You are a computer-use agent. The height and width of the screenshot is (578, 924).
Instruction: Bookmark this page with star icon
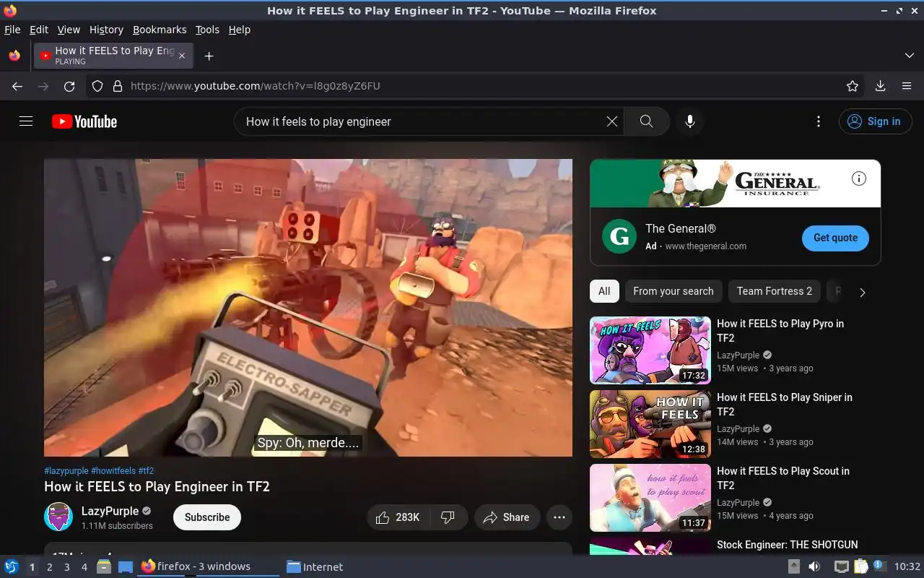[853, 86]
